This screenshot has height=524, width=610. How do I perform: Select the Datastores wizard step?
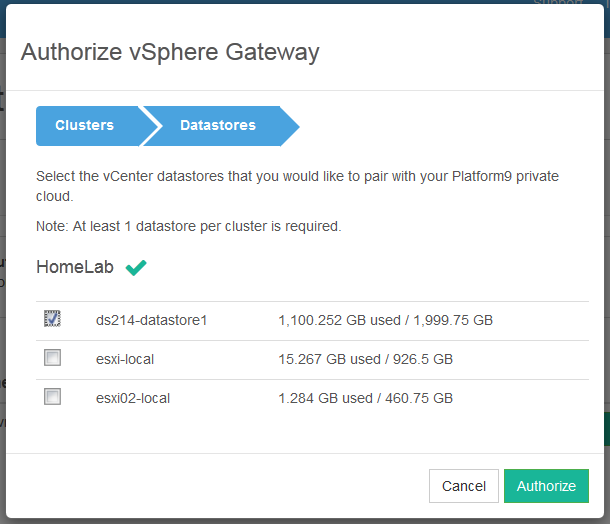pos(217,126)
